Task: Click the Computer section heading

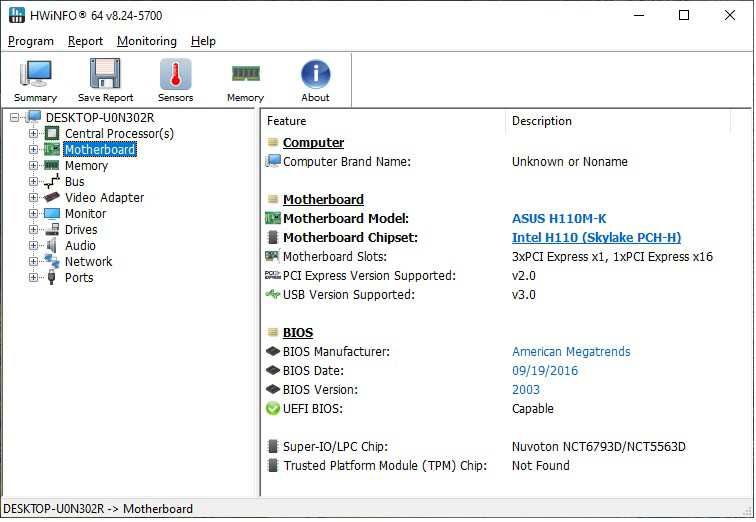Action: (313, 143)
